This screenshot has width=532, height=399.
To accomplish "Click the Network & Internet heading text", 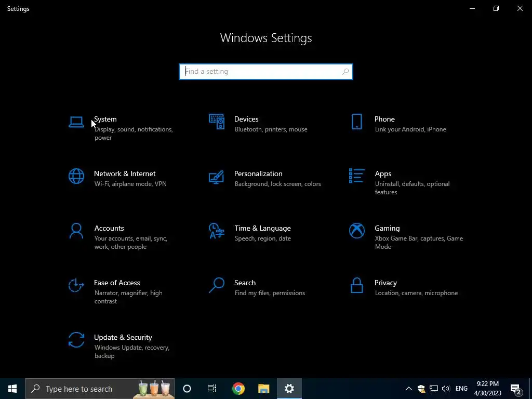I will [x=125, y=174].
